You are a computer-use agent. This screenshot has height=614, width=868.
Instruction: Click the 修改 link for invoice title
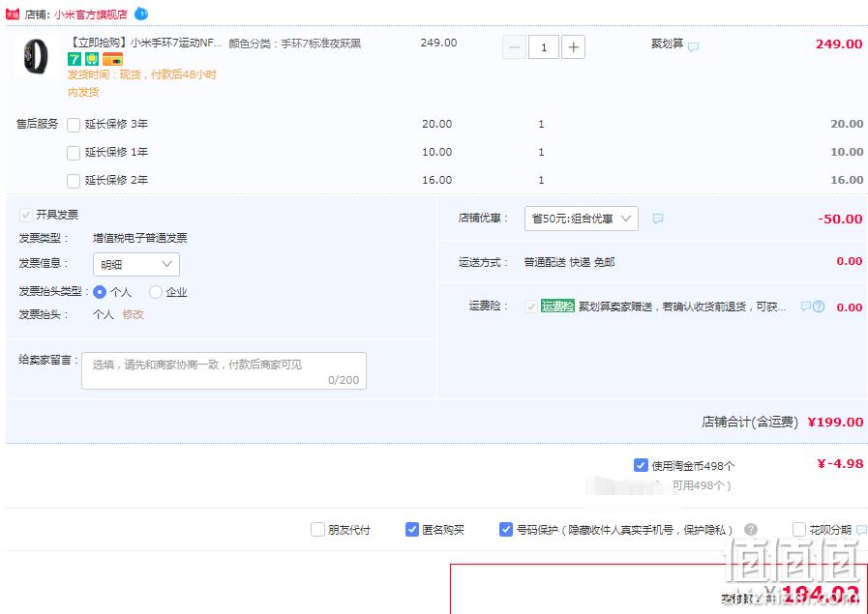pos(133,314)
